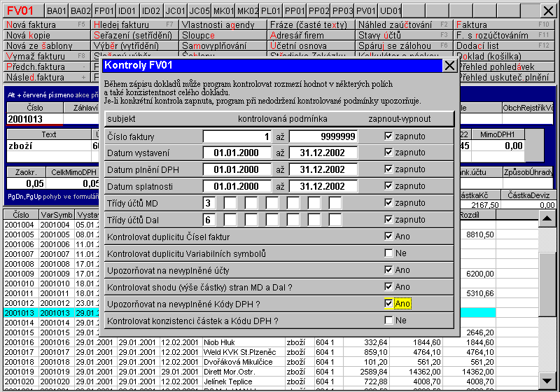This screenshot has width=560, height=392.
Task: Switch to the ID01 tab
Action: click(127, 10)
